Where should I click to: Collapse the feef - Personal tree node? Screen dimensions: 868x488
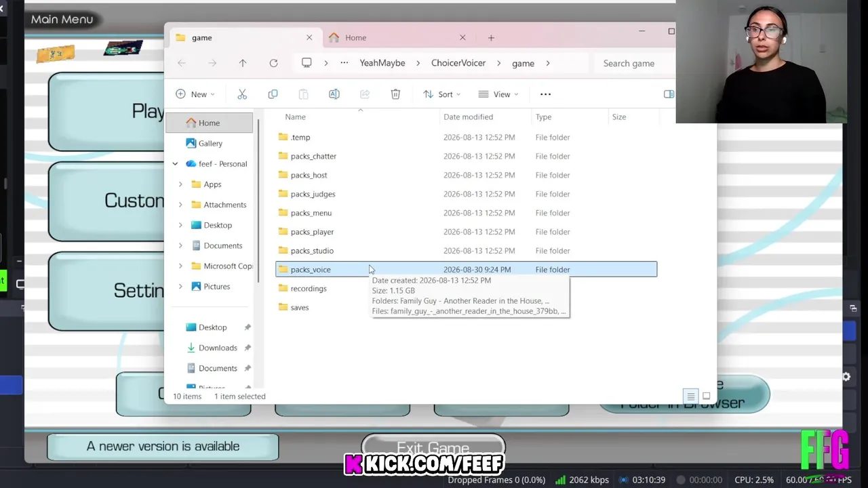pyautogui.click(x=175, y=164)
